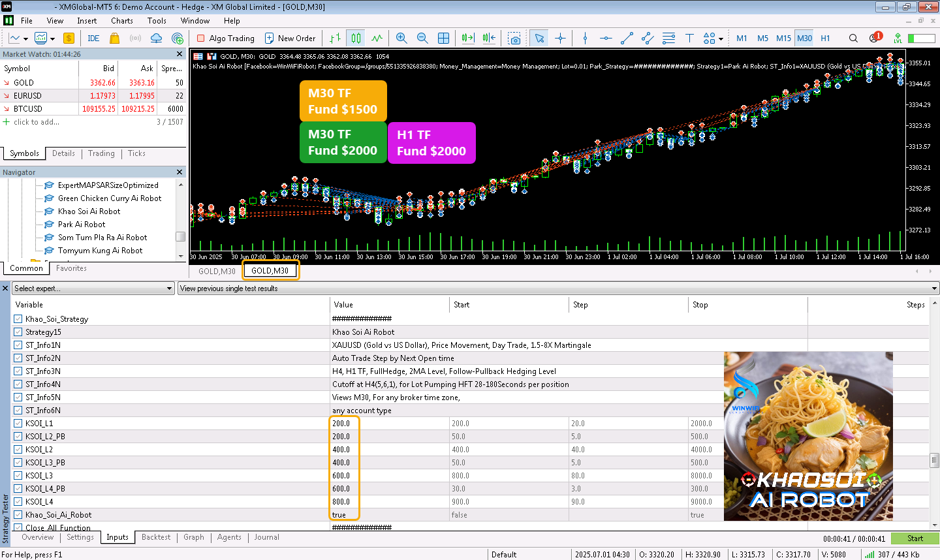Switch to the Backtest tab
940x560 pixels.
coord(156,537)
